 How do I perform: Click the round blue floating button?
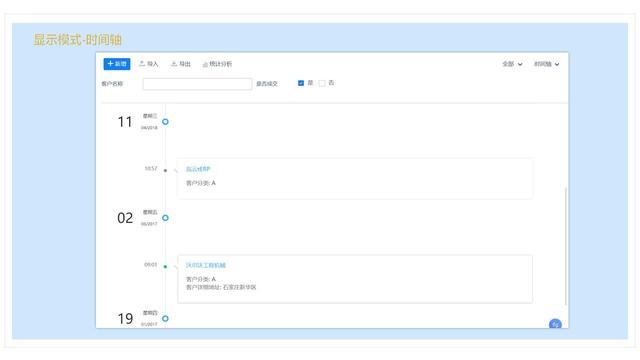(555, 324)
